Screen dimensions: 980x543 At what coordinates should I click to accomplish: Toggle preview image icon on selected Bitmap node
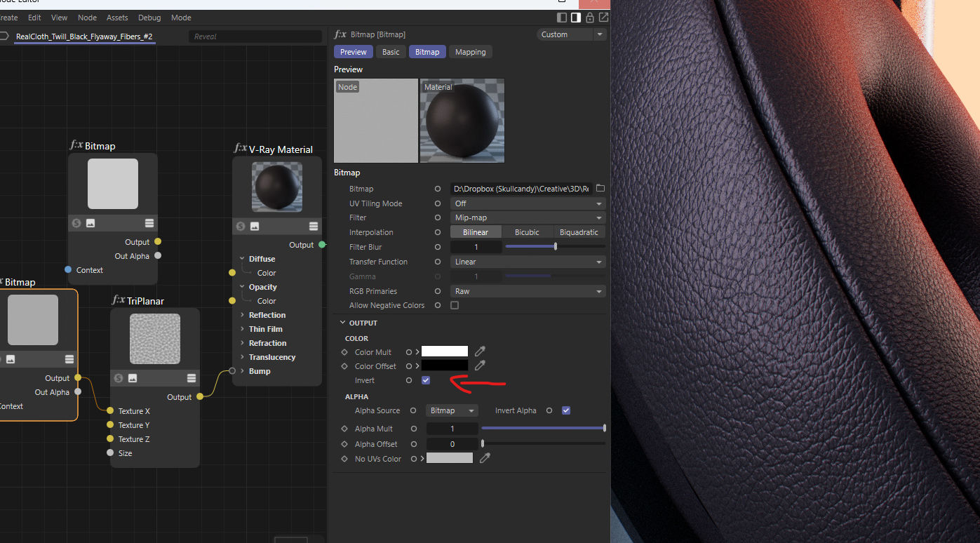(x=11, y=359)
